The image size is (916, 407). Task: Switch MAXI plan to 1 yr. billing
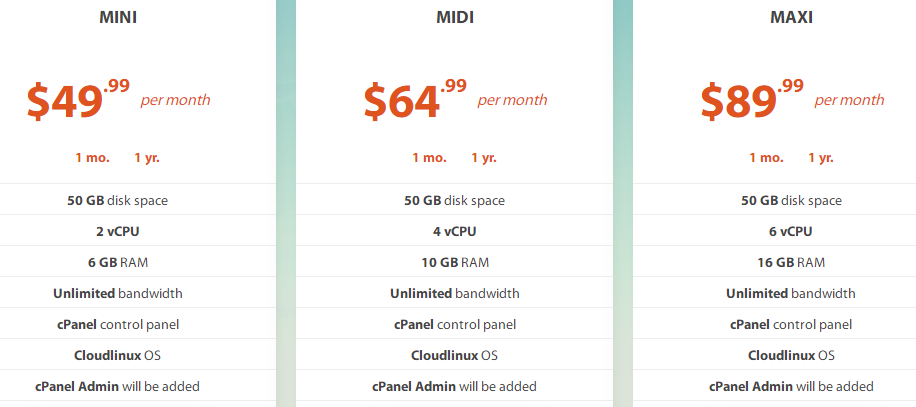coord(820,158)
